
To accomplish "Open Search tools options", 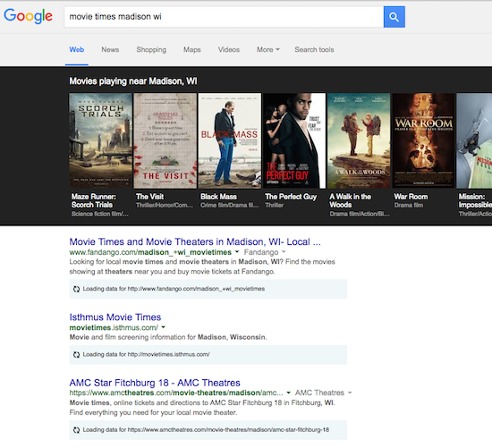I will (314, 49).
